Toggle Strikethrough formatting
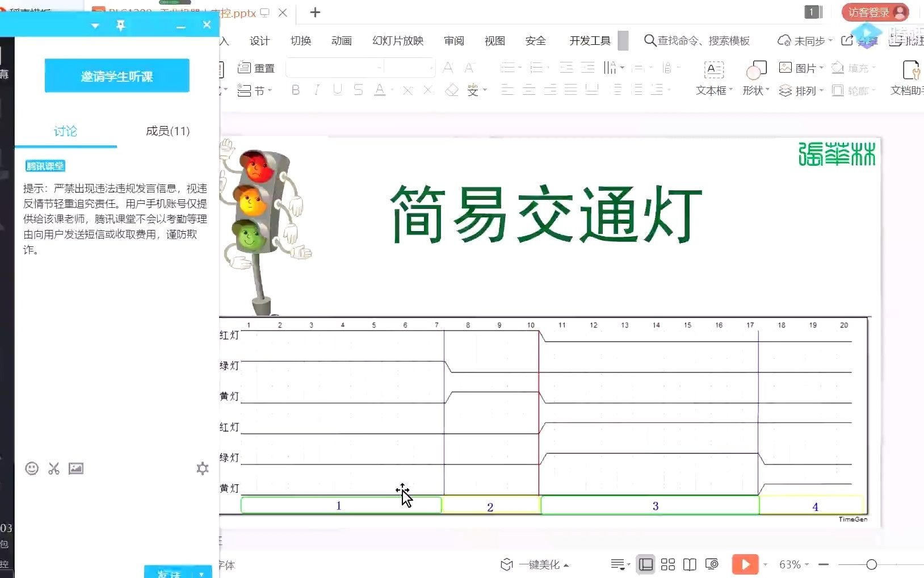The image size is (924, 578). (358, 90)
